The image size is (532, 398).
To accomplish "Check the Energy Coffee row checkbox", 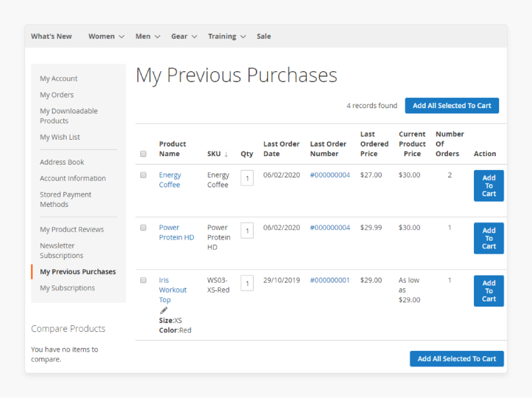I will tap(143, 175).
